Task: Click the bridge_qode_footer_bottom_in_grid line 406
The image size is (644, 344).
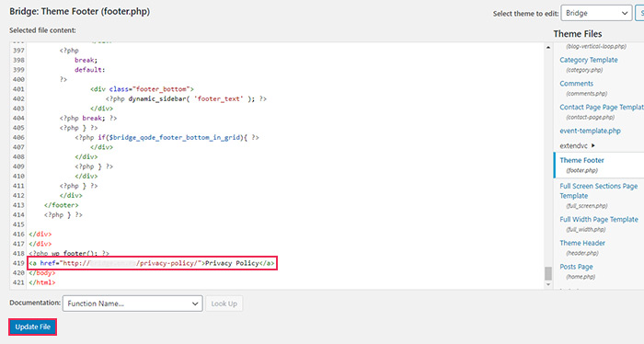Action: 167,138
